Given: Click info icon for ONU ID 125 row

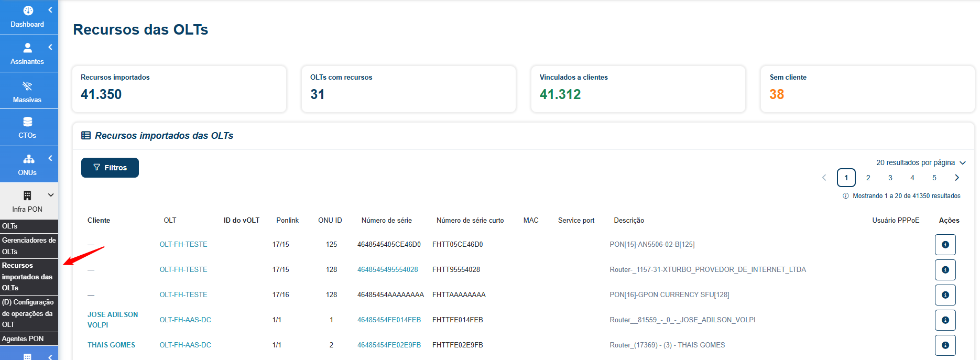Looking at the screenshot, I should point(945,245).
